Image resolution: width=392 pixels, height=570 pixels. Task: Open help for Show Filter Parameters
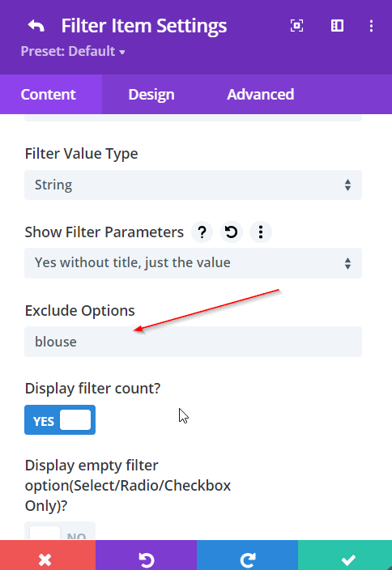click(x=202, y=232)
